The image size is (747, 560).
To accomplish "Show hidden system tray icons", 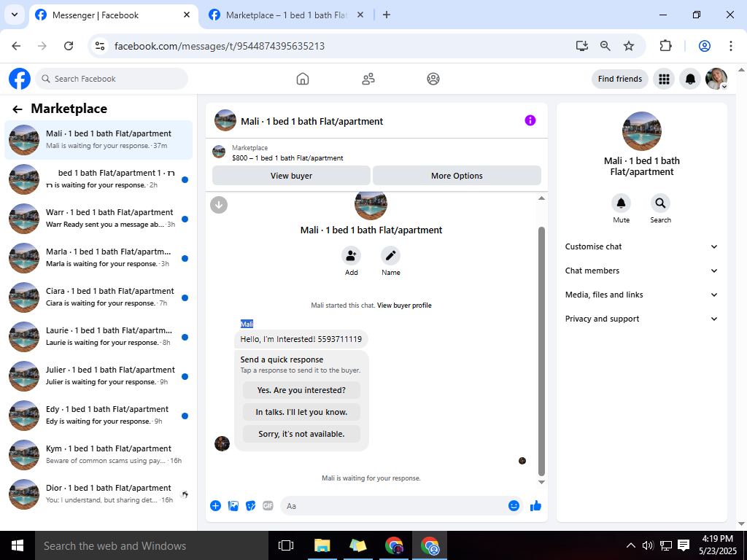I will pyautogui.click(x=630, y=545).
